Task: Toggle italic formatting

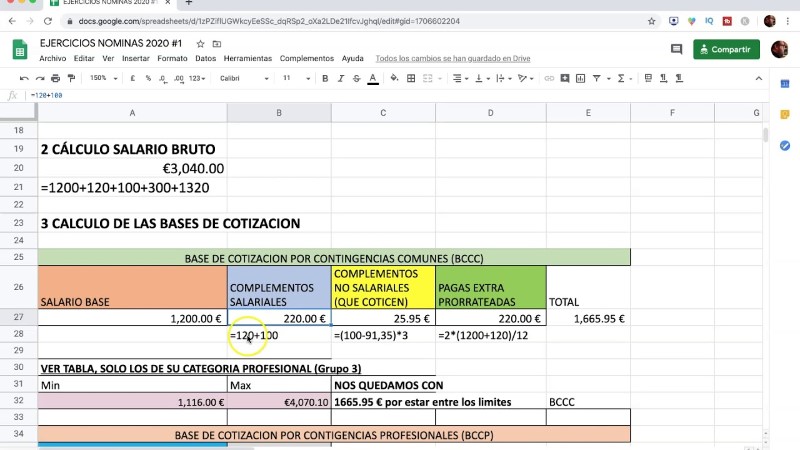Action: point(341,79)
